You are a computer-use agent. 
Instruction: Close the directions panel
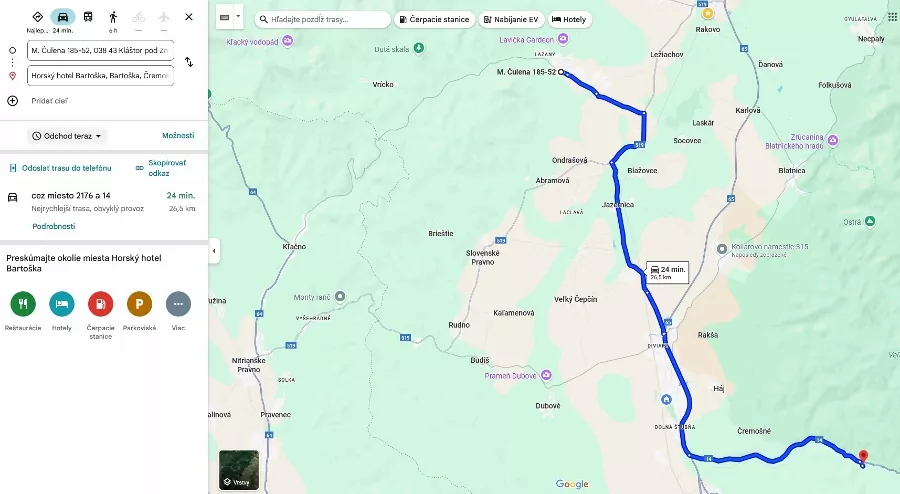tap(189, 17)
